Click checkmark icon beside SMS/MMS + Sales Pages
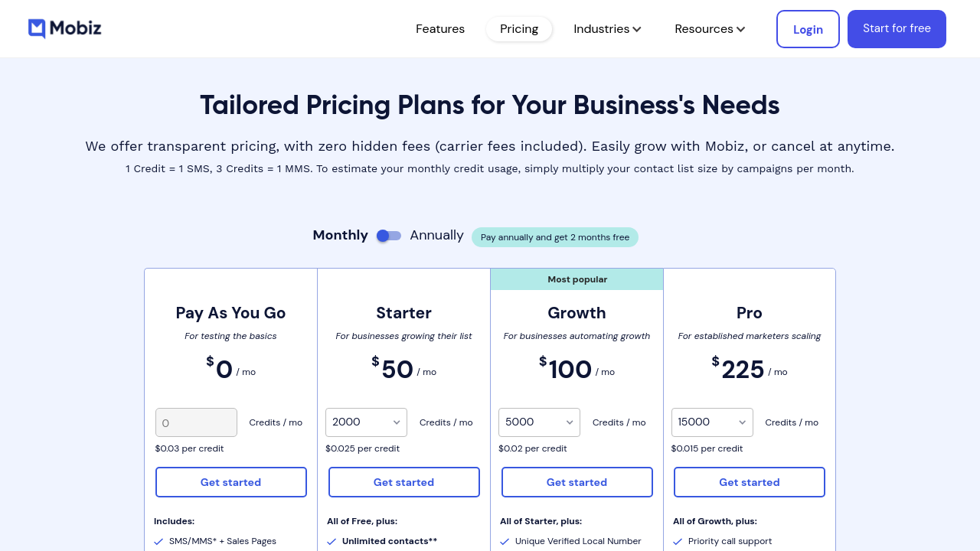980x551 pixels. pos(158,542)
